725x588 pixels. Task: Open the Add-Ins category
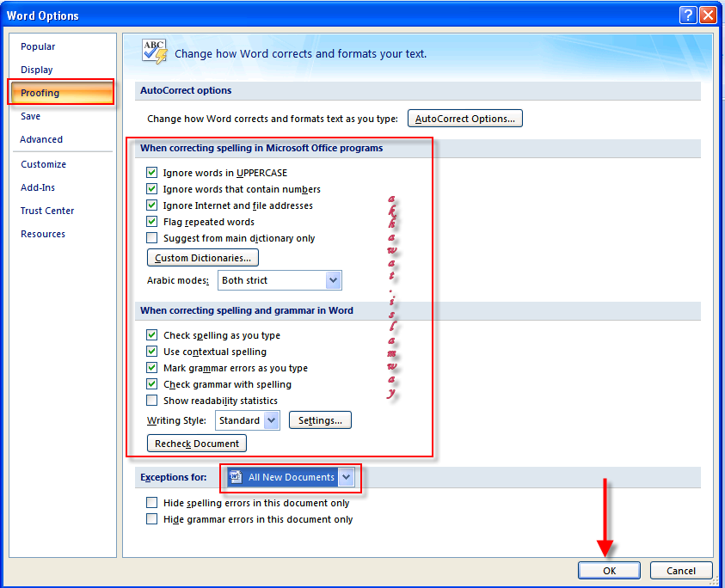coord(38,187)
